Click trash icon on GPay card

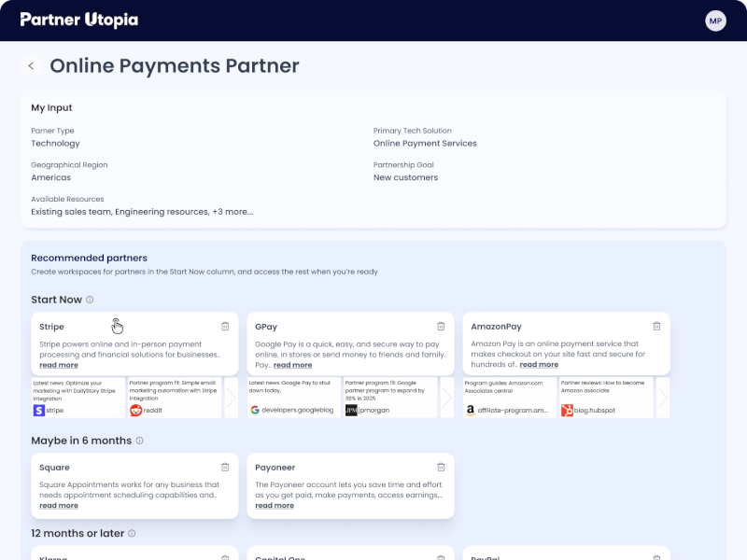pos(441,327)
